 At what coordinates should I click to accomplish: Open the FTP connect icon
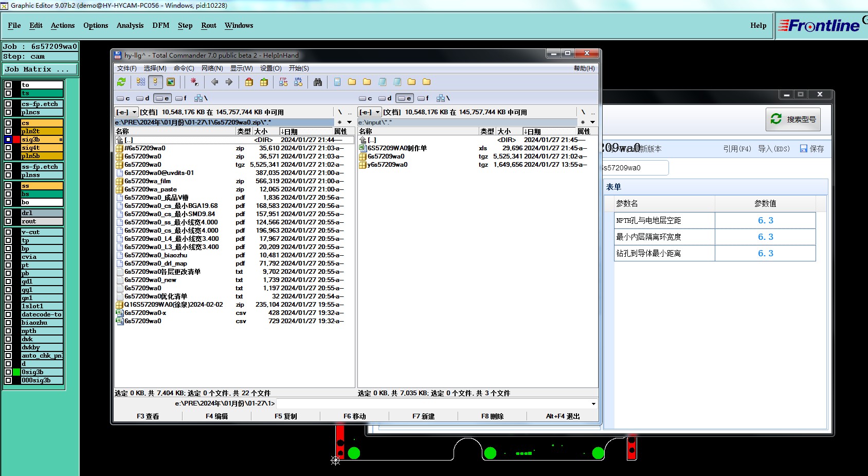coord(283,82)
